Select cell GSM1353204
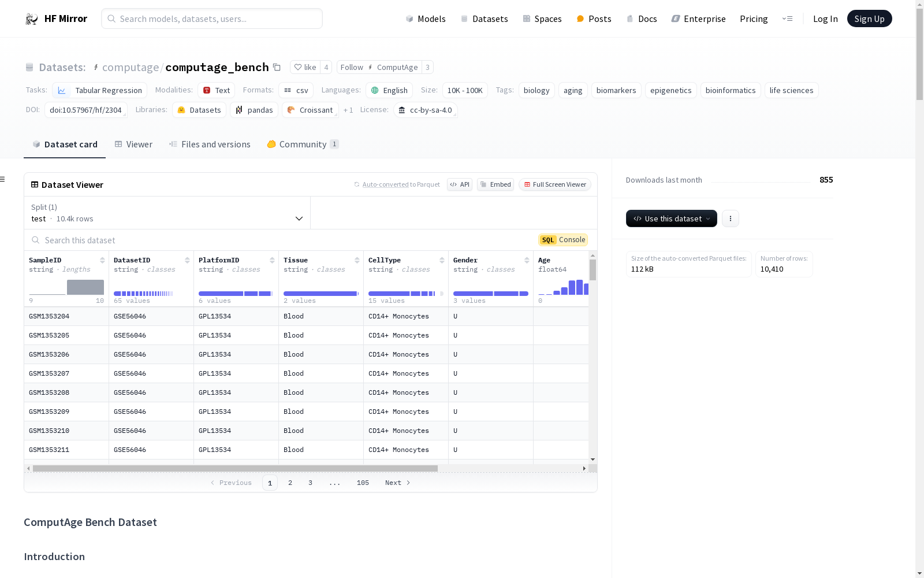Viewport: 924px width, 578px height. click(66, 316)
